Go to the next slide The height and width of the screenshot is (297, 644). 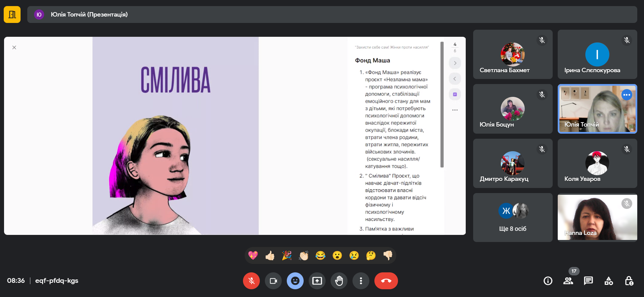[455, 63]
